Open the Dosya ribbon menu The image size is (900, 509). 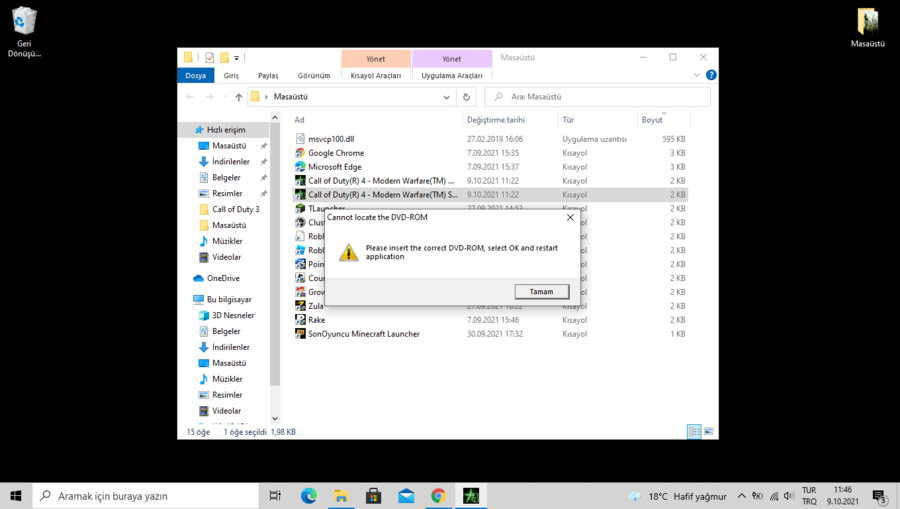click(195, 75)
